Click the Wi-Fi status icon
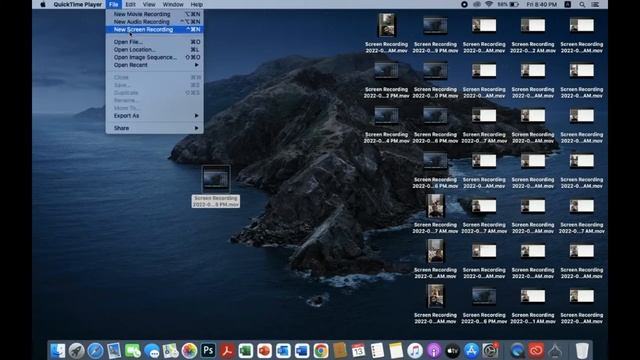This screenshot has width=640, height=360. tap(489, 4)
